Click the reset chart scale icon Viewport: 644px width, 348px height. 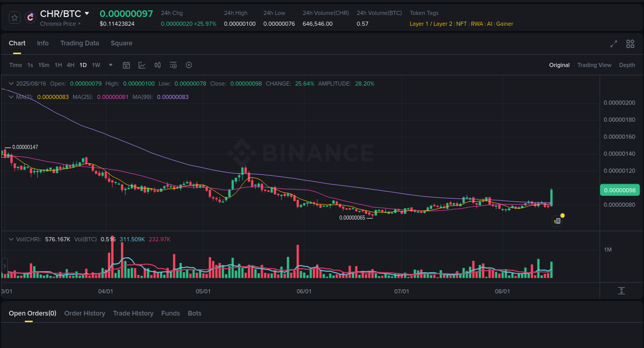621,291
